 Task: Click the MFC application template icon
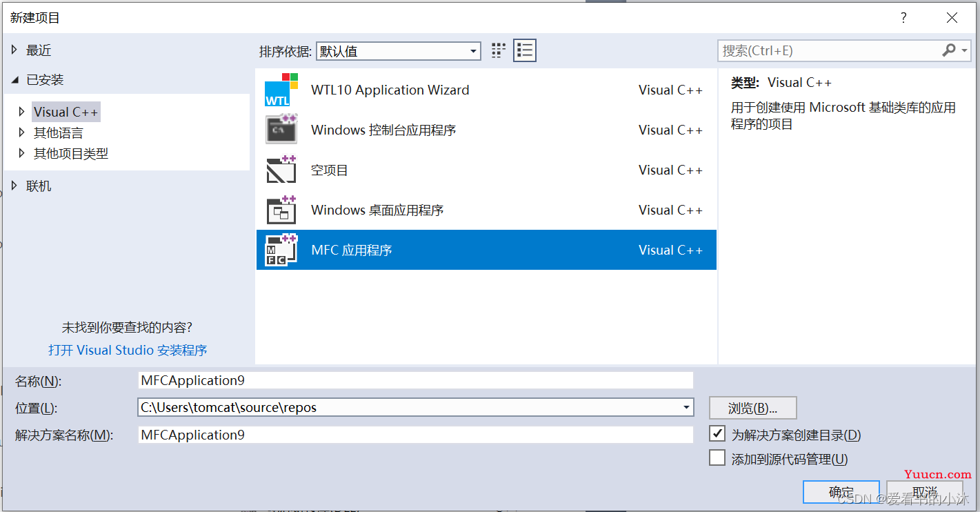click(281, 250)
